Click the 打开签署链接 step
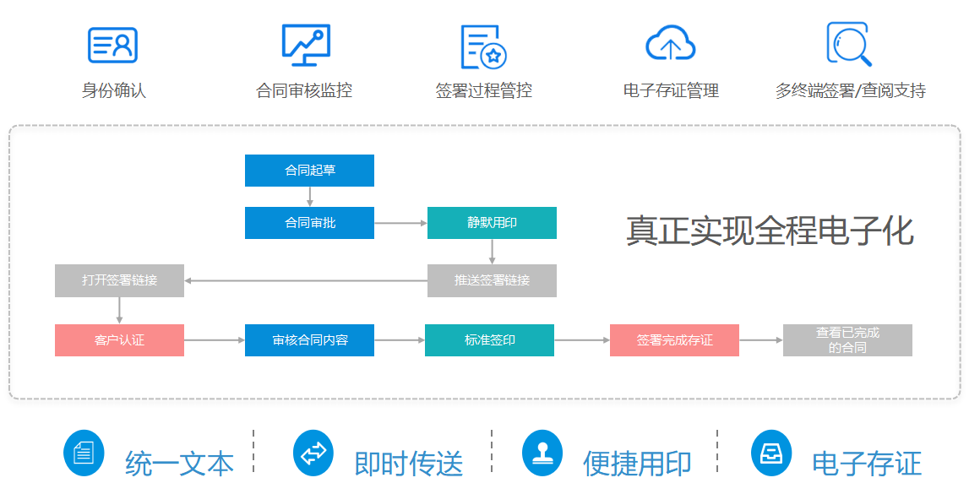Image resolution: width=980 pixels, height=494 pixels. click(x=119, y=280)
